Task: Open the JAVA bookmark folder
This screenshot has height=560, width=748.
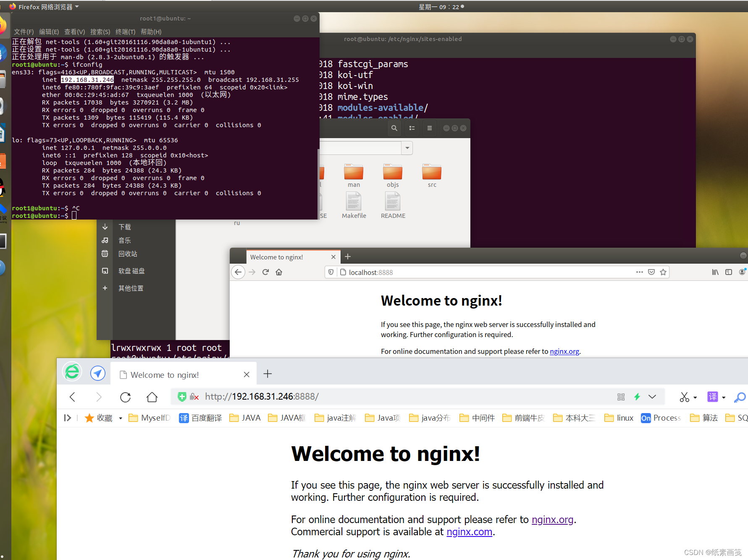Action: click(245, 418)
